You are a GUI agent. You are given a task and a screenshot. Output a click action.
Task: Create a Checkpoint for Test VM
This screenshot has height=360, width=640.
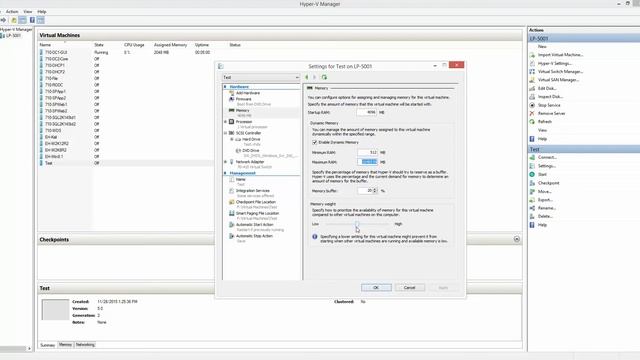(x=548, y=183)
